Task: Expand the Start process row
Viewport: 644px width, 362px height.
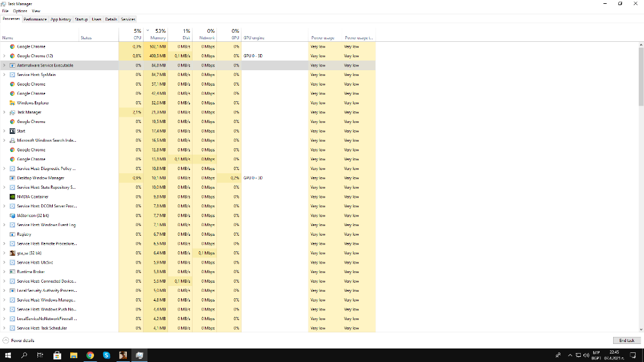Action: click(4, 131)
